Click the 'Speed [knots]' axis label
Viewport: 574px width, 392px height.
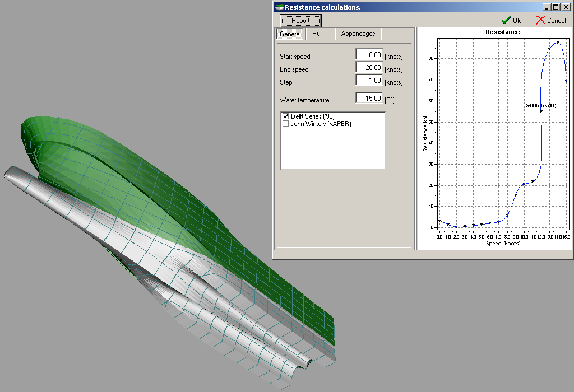pyautogui.click(x=503, y=244)
